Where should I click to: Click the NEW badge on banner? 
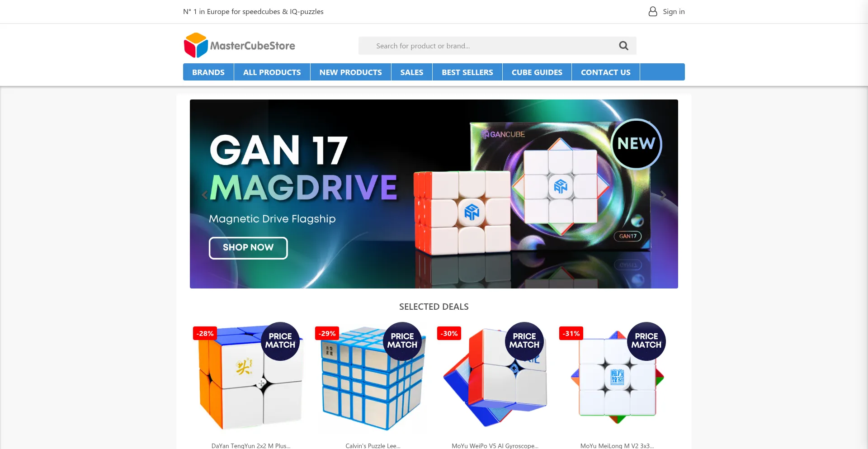click(637, 144)
